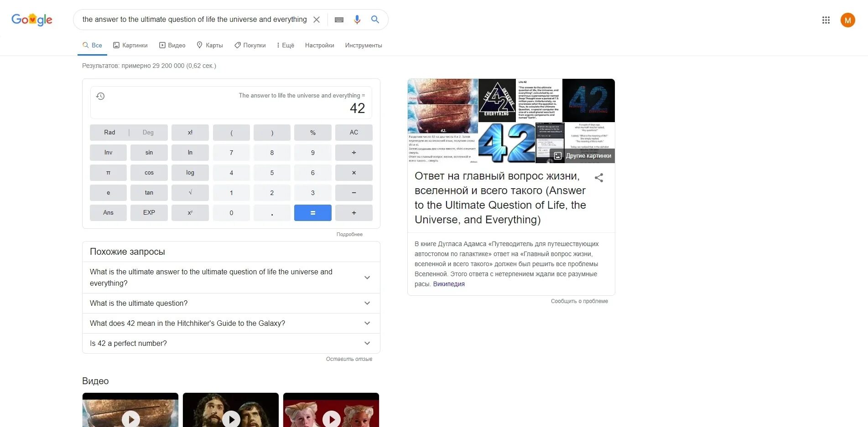Click the blue equals key

(x=313, y=213)
